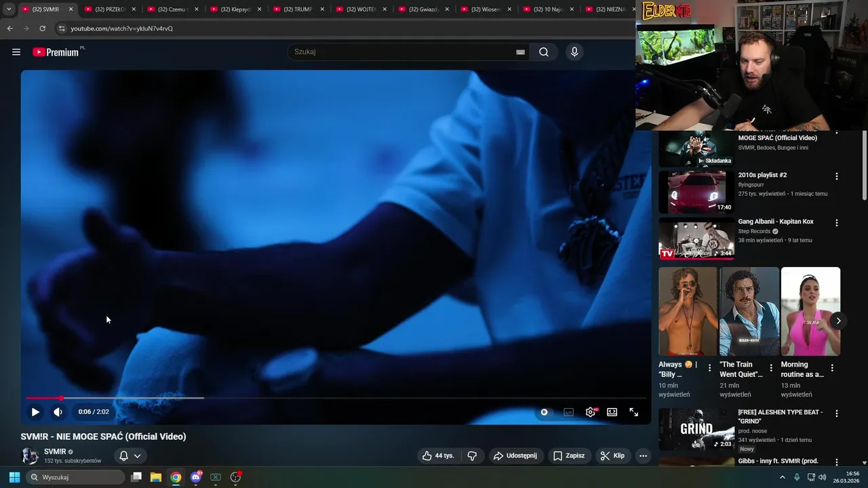Image resolution: width=868 pixels, height=488 pixels.
Task: Dislike the video
Action: coord(473,456)
